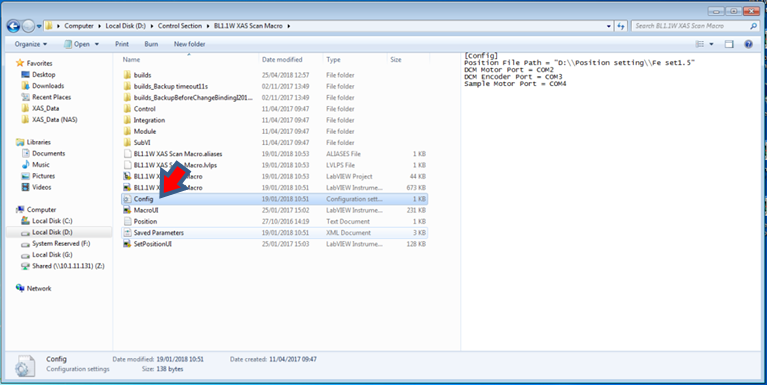Click the Back navigation arrow
The height and width of the screenshot is (385, 767).
[x=13, y=26]
